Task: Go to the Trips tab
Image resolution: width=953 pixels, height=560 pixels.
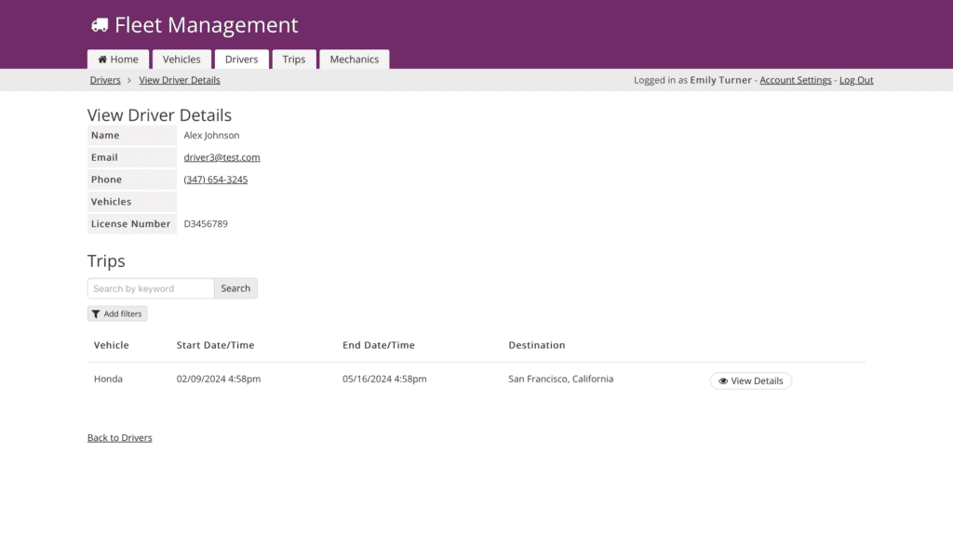Action: 294,60
